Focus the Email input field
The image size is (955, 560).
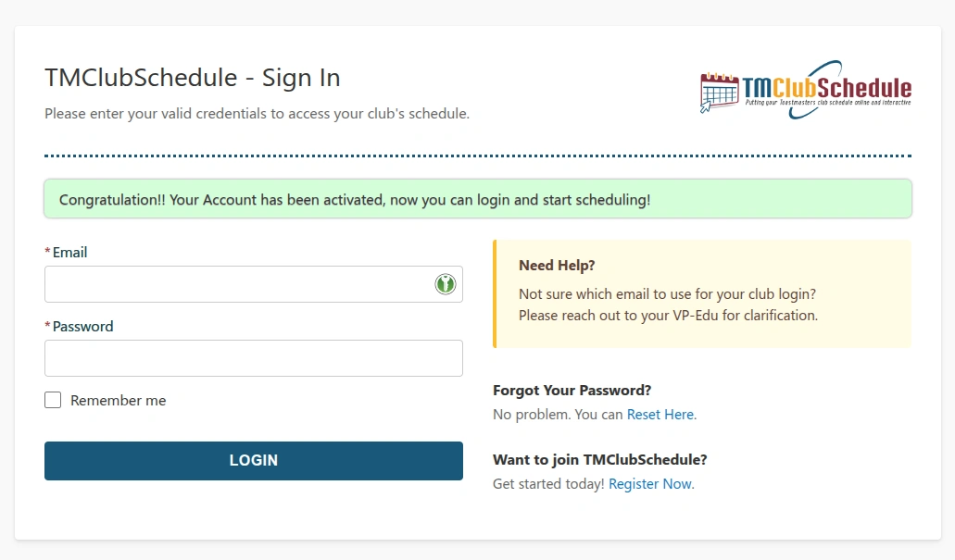click(x=236, y=284)
